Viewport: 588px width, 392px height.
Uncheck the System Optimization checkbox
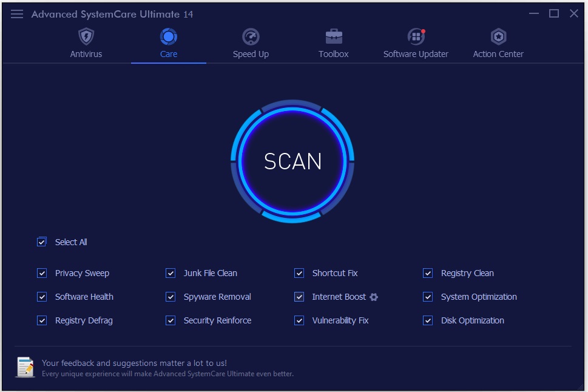[428, 297]
